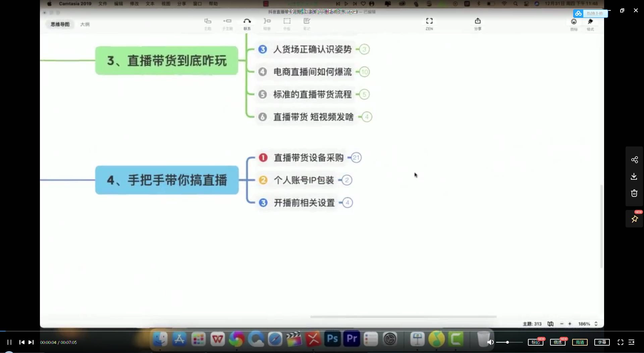Enter ZEN mode with its toolbar icon
This screenshot has width=644, height=353.
pos(430,24)
